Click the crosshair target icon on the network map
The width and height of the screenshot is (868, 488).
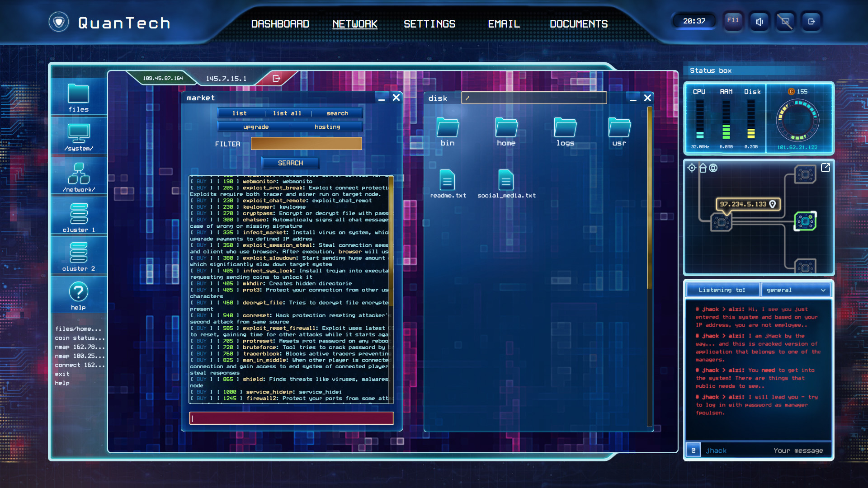(691, 168)
